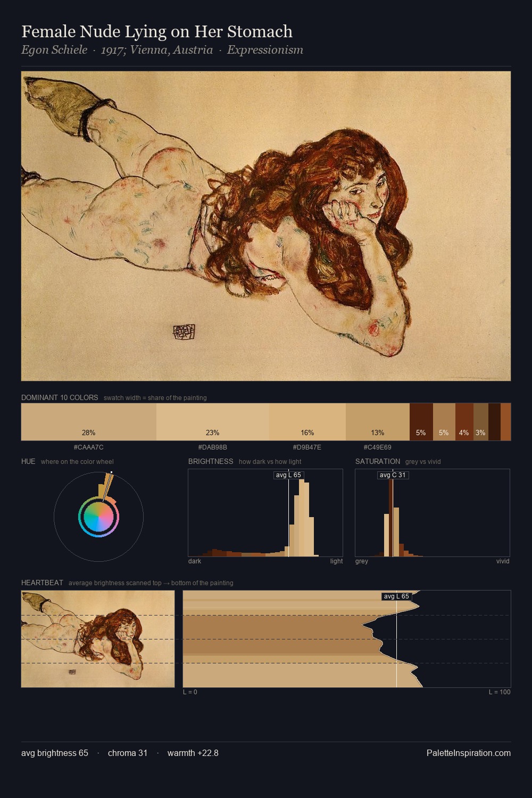Click the large main painting image
Screen dimensions: 532x798
pos(266,226)
